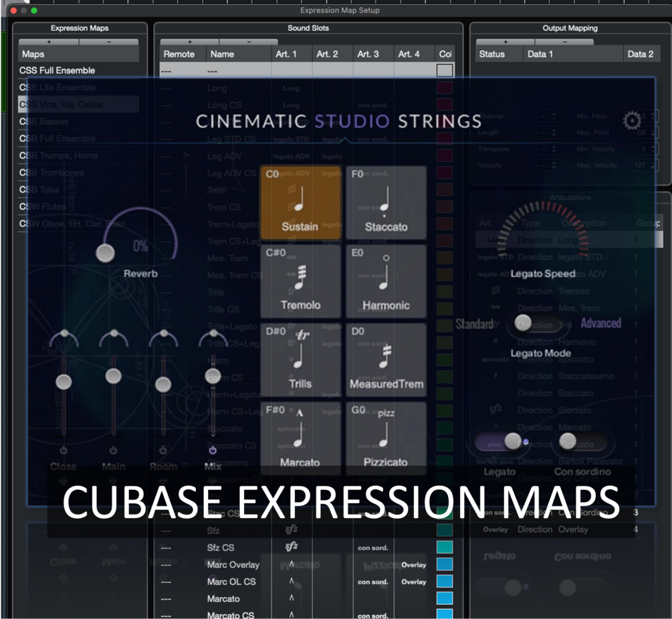Remove expression map with minus button
Screen dimensions: 672x619
(109, 41)
